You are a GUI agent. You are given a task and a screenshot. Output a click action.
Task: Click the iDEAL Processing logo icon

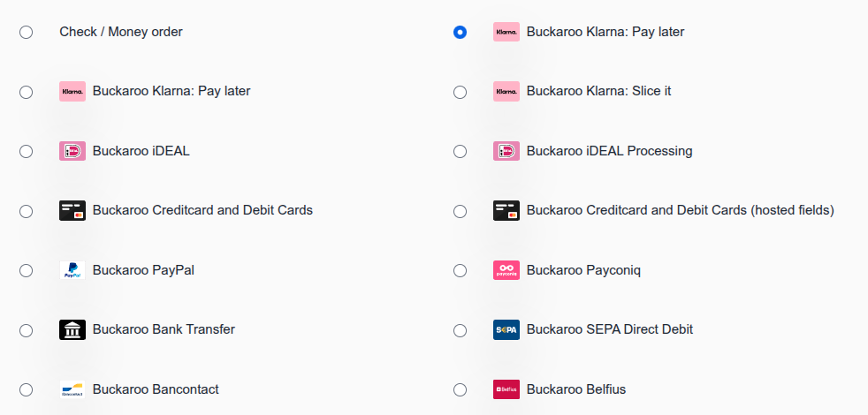(506, 151)
